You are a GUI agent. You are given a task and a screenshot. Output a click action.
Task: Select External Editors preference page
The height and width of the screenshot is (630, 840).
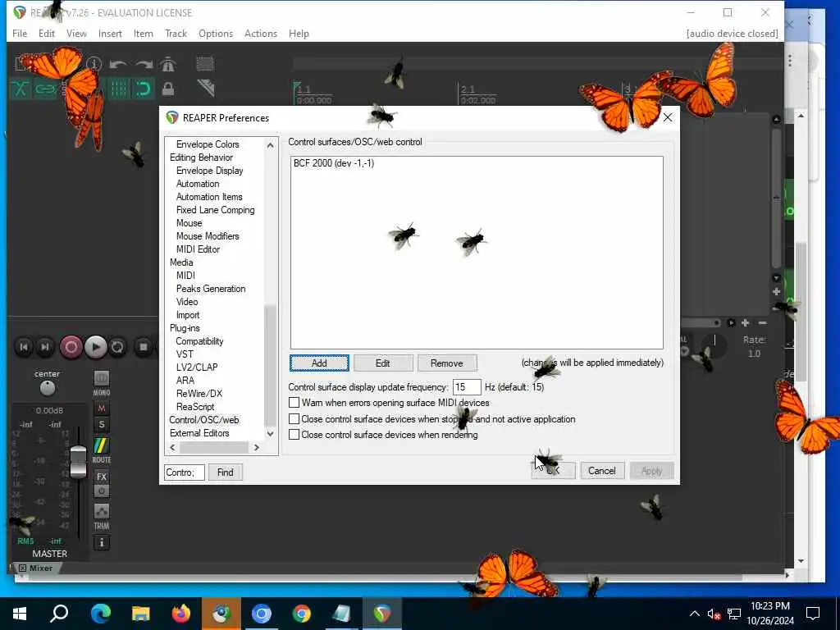[x=199, y=433]
